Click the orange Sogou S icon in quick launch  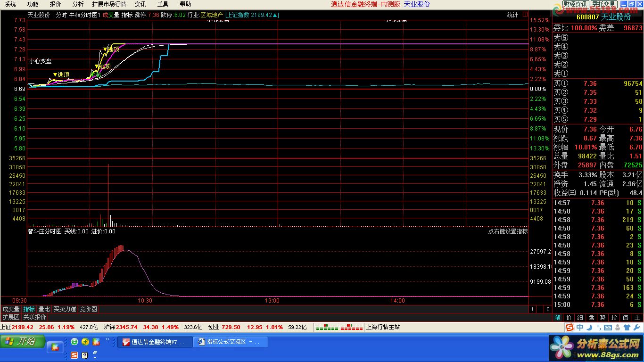(74, 355)
